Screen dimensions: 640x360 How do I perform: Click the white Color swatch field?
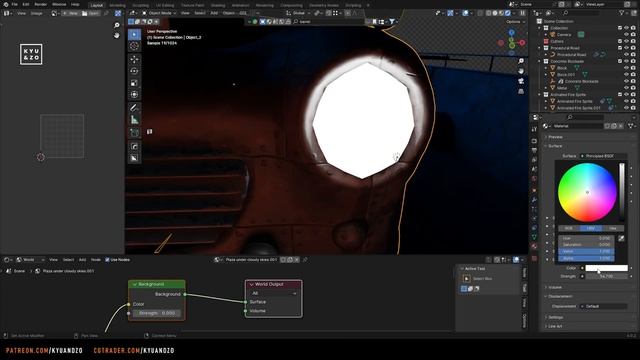[607, 268]
